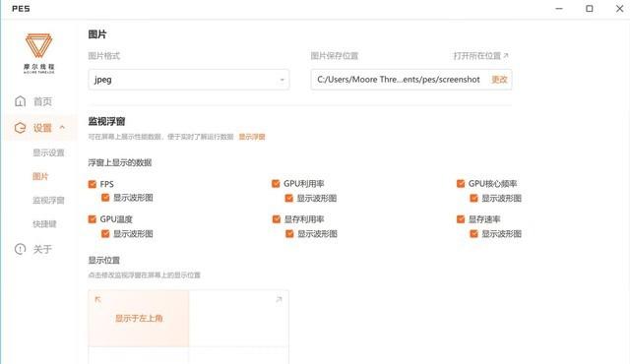The height and width of the screenshot is (364, 630).
Task: Disable 显示波形图 under GPU温度
Action: click(x=105, y=233)
